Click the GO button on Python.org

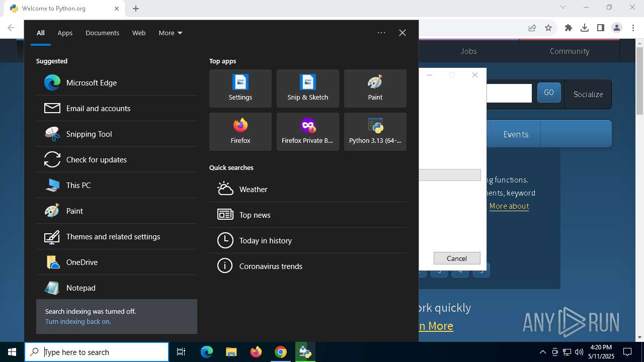pyautogui.click(x=549, y=93)
